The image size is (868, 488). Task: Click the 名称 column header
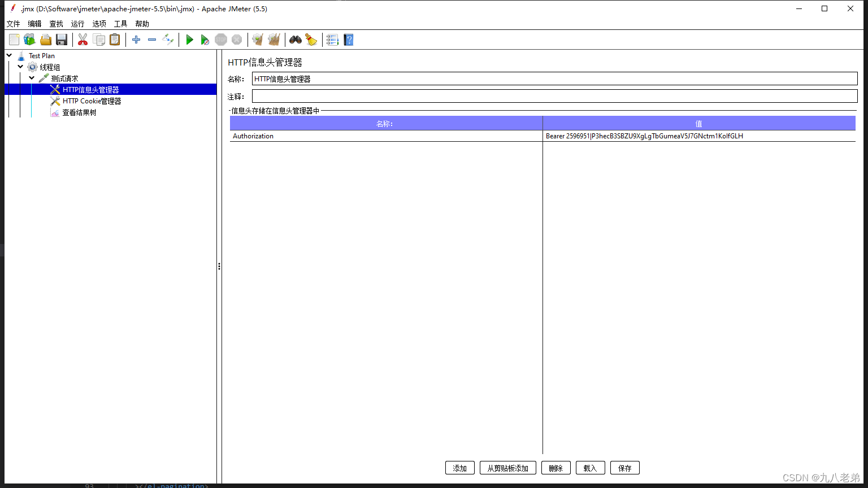point(386,124)
